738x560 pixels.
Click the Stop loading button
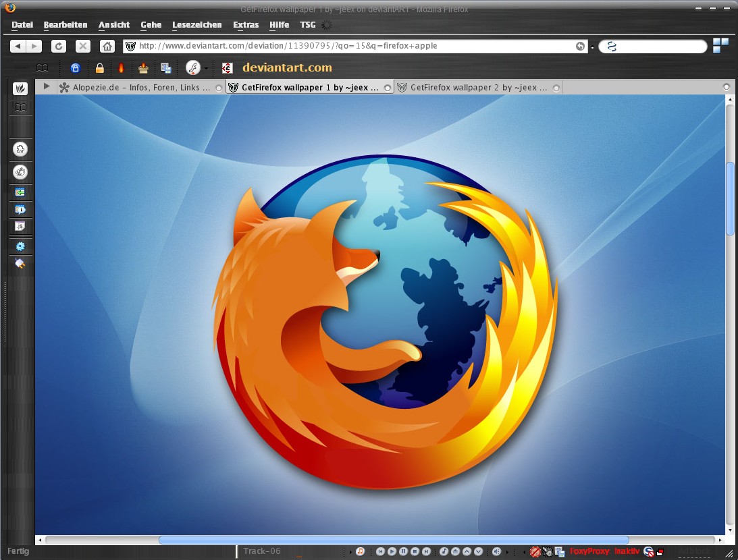coord(82,46)
